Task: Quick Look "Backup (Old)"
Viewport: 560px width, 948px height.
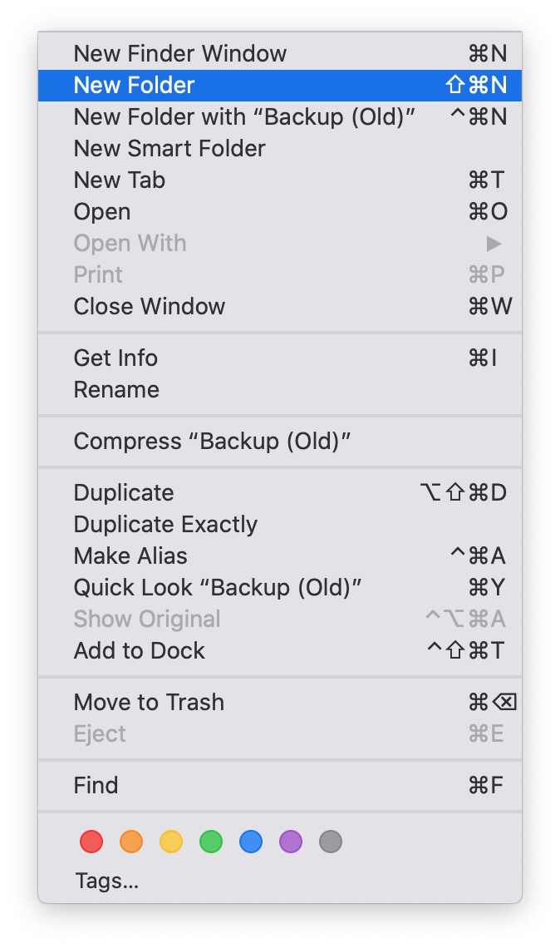Action: click(x=218, y=588)
